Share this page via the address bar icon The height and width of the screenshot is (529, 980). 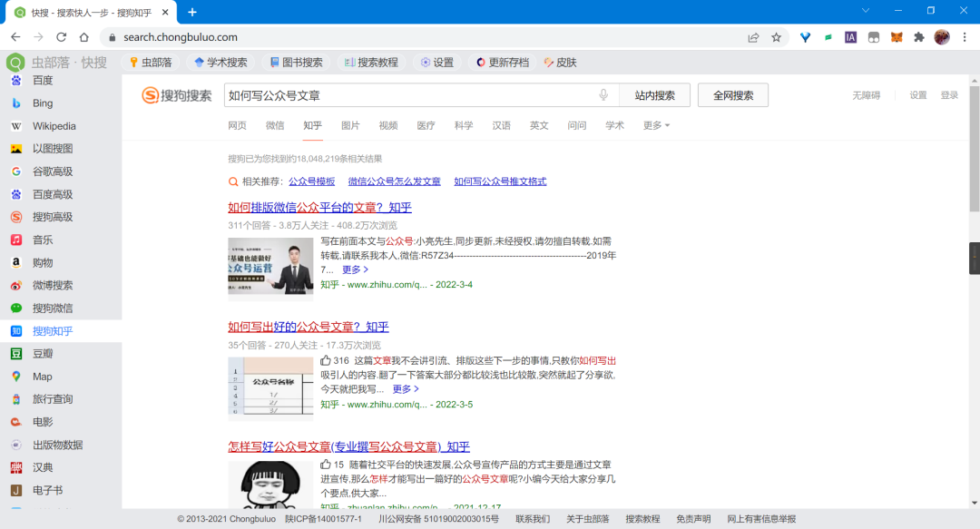pos(753,37)
